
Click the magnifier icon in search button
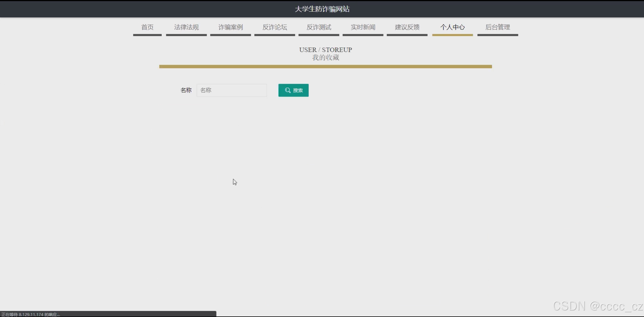pos(288,90)
